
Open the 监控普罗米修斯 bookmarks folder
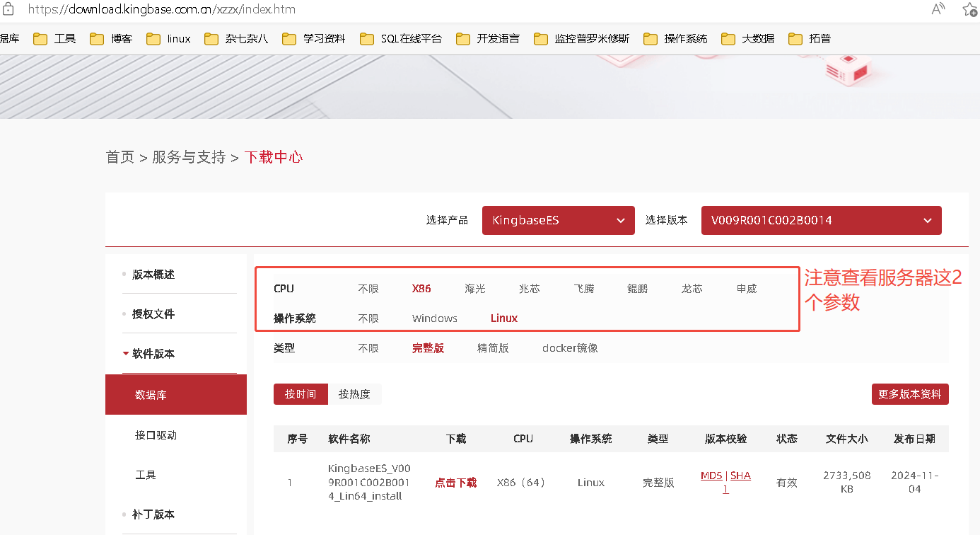pyautogui.click(x=582, y=39)
